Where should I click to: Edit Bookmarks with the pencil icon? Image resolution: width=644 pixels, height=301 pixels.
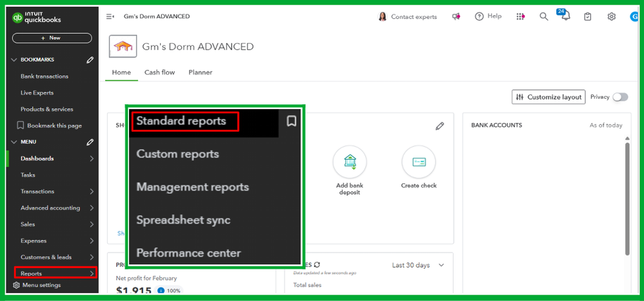pos(90,60)
